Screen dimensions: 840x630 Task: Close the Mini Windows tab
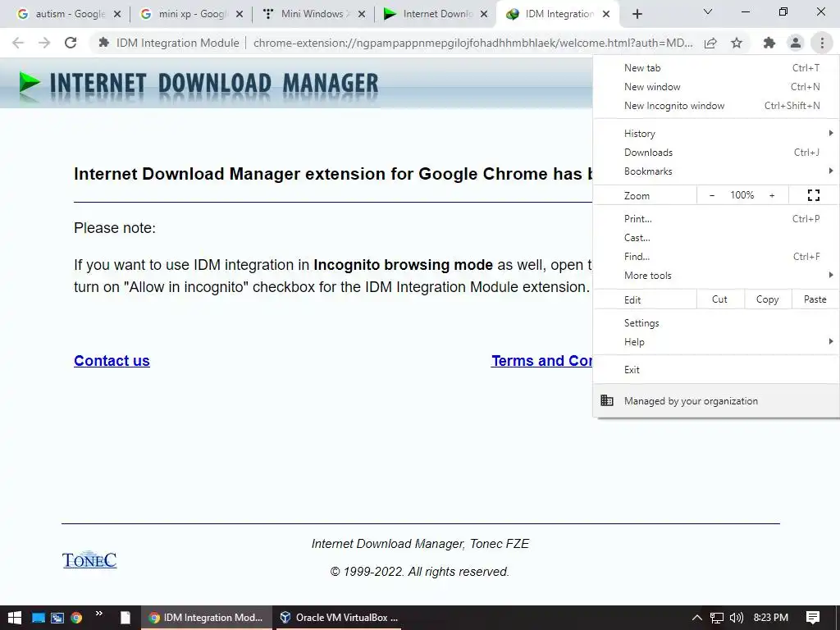[362, 14]
